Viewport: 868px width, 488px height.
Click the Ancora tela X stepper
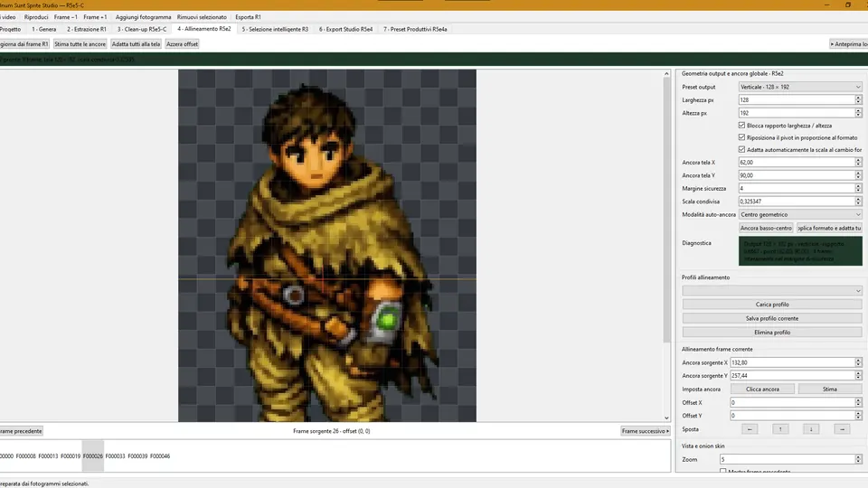pos(858,162)
